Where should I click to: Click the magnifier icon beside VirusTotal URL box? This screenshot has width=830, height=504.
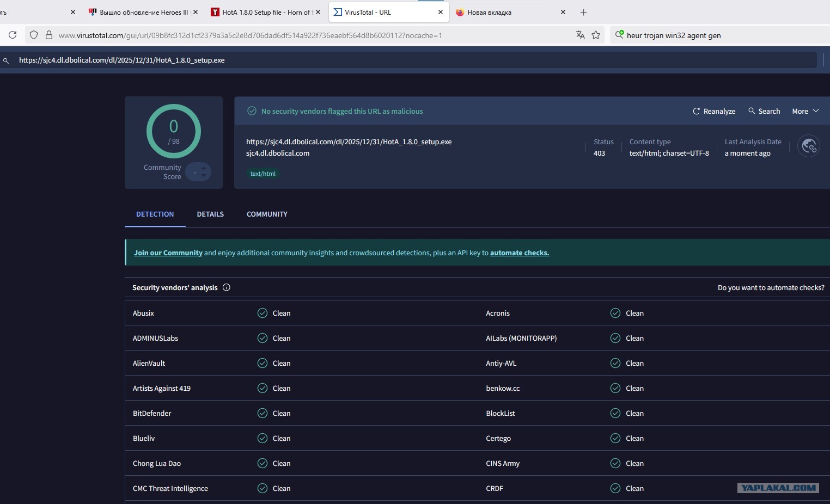[x=6, y=60]
